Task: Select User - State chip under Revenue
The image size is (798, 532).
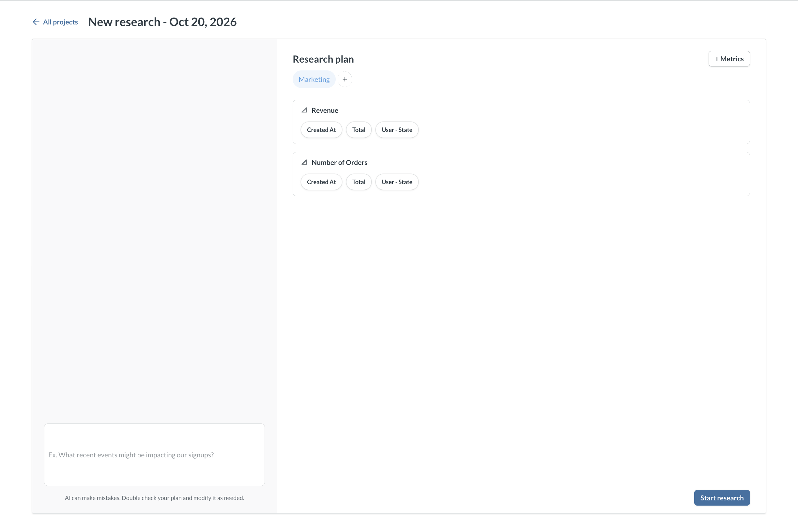Action: point(397,130)
